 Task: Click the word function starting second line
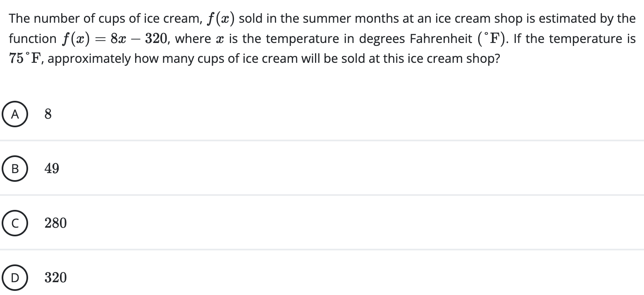[x=33, y=39]
